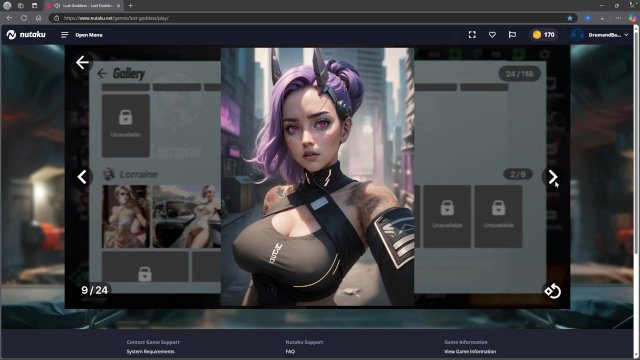Screen dimensions: 640x360
Task: Open a new browser tab
Action: pos(131,6)
